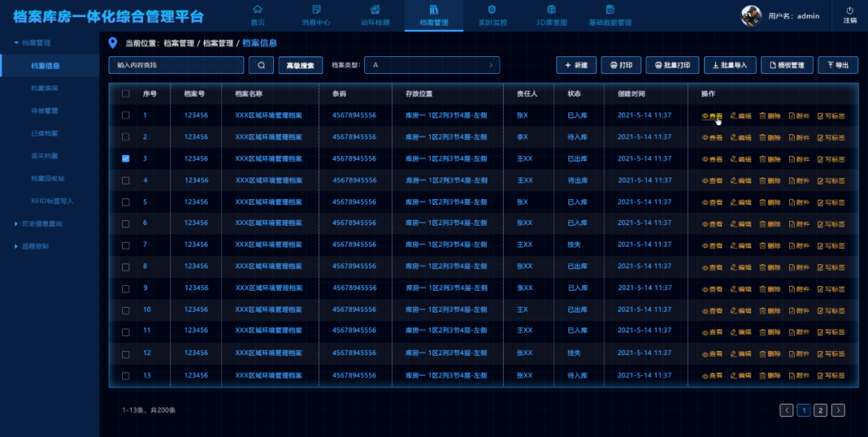Image resolution: width=868 pixels, height=437 pixels.
Task: Click the 写标签 icon in row 9
Action: click(821, 288)
